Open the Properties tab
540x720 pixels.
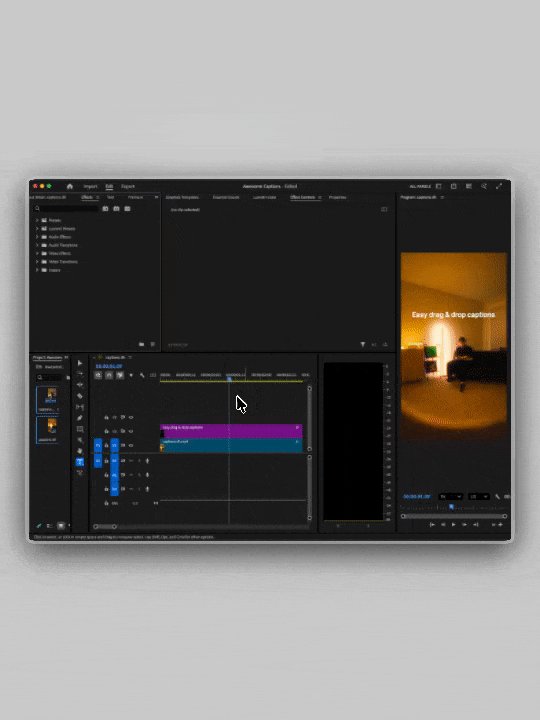point(338,197)
